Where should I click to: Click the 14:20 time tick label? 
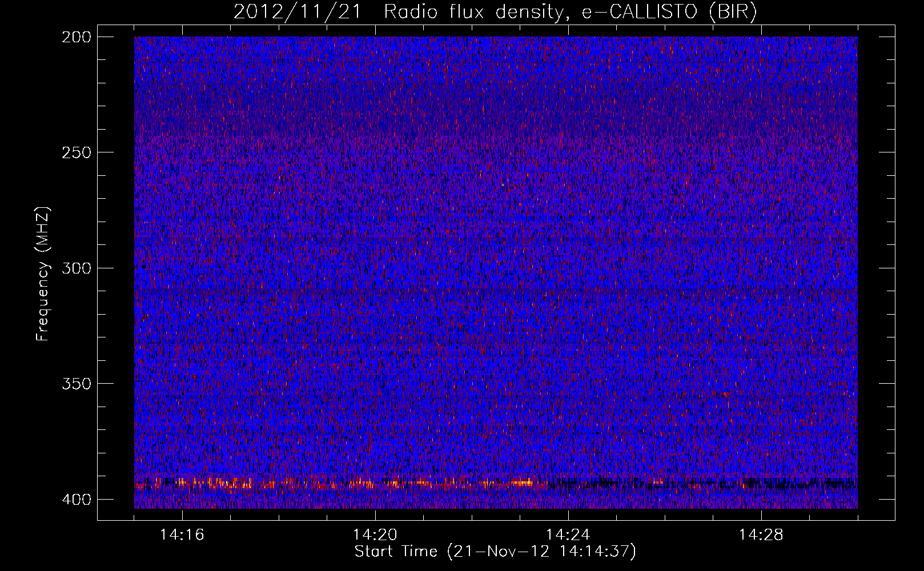(x=375, y=535)
